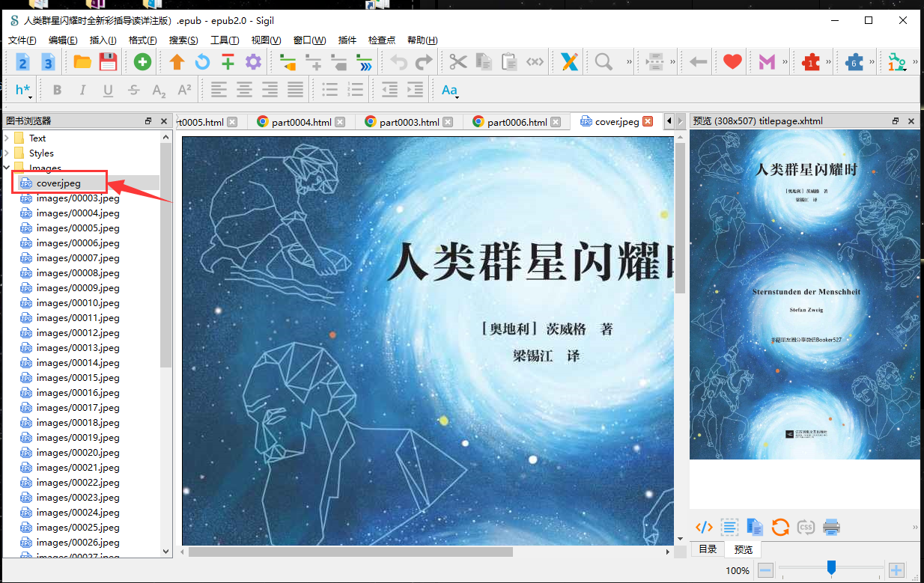Expand the Styles folder in book browser
Viewport: 924px width, 583px height.
[x=7, y=153]
